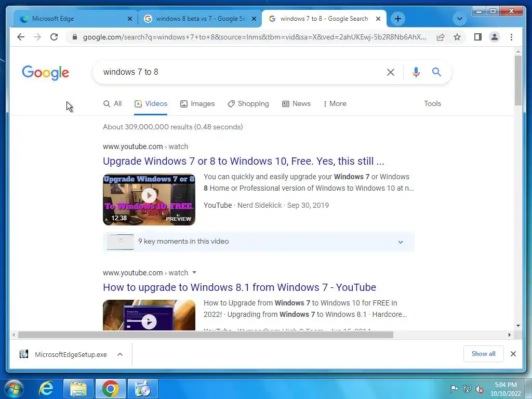Open Windows Explorer from taskbar
532x399 pixels.
[78, 389]
